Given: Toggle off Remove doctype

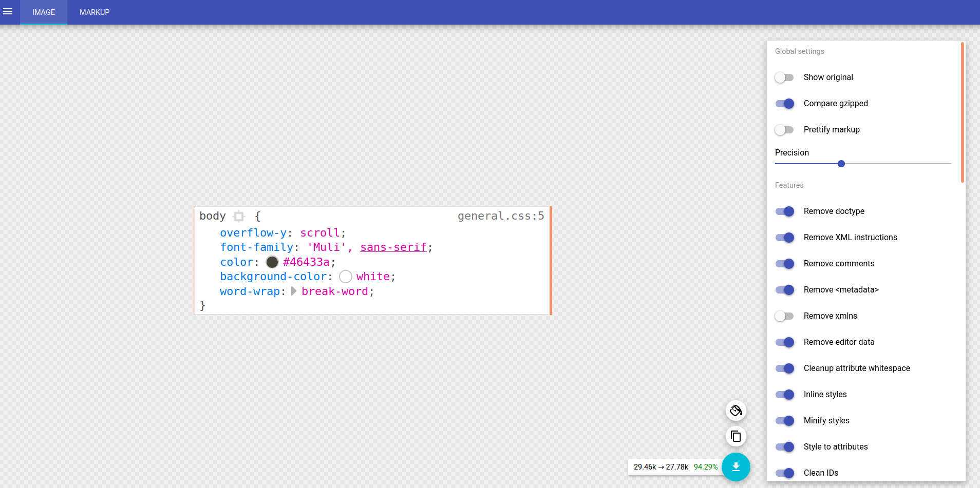Looking at the screenshot, I should (x=784, y=211).
